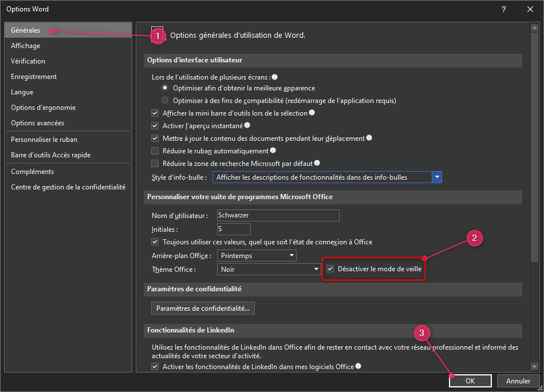Open Compléments category
Image resolution: width=544 pixels, height=392 pixels.
coord(68,172)
